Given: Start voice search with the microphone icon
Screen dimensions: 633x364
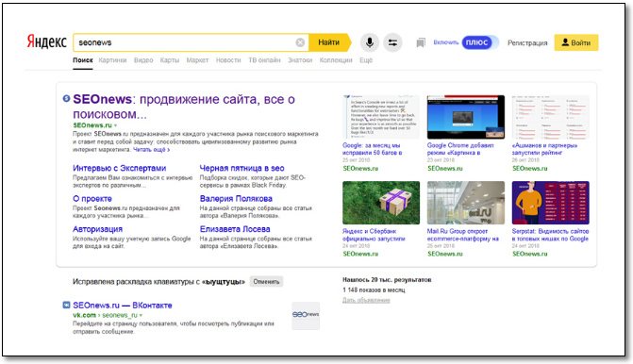Looking at the screenshot, I should click(x=370, y=42).
